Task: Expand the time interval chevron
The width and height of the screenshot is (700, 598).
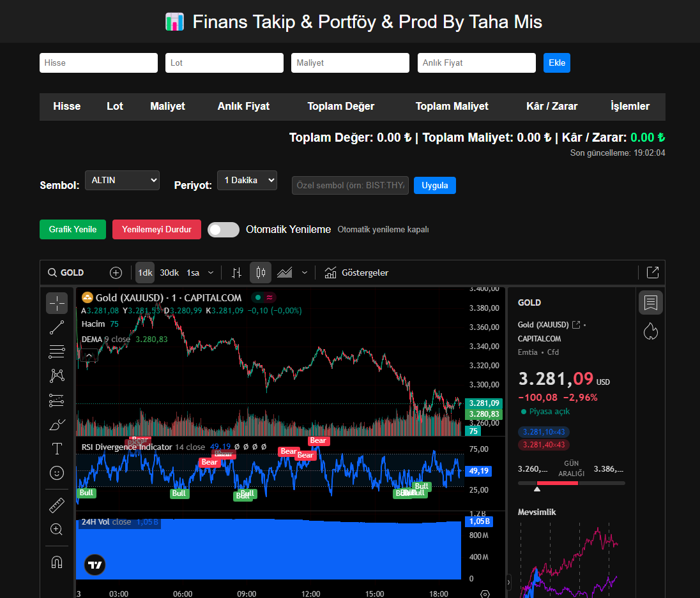Action: pyautogui.click(x=211, y=273)
